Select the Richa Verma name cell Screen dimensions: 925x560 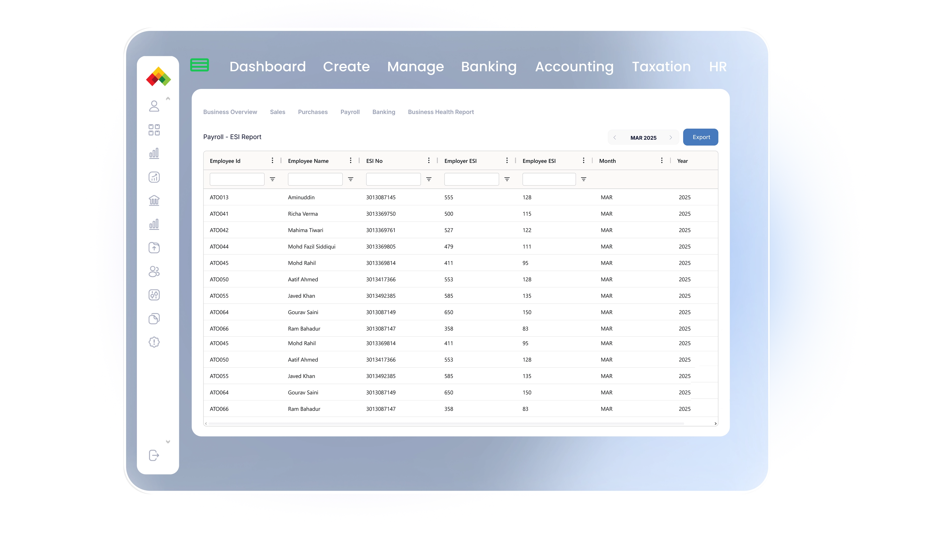[303, 214]
